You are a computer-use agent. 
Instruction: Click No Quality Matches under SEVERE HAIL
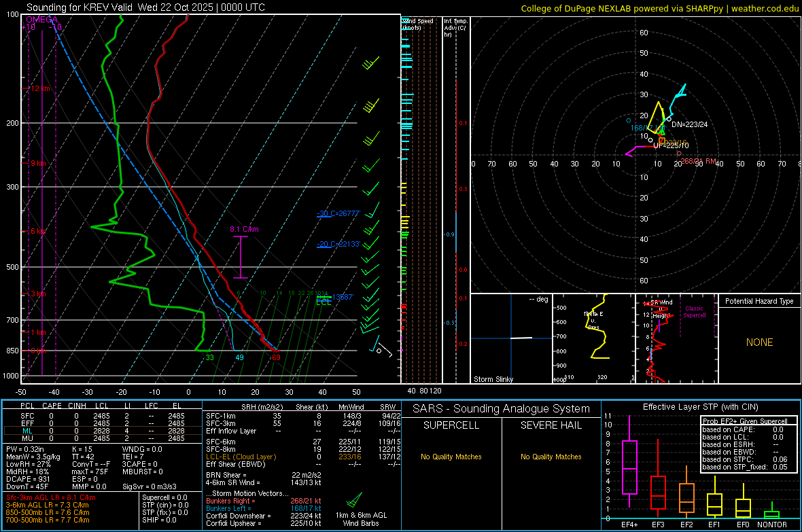551,457
